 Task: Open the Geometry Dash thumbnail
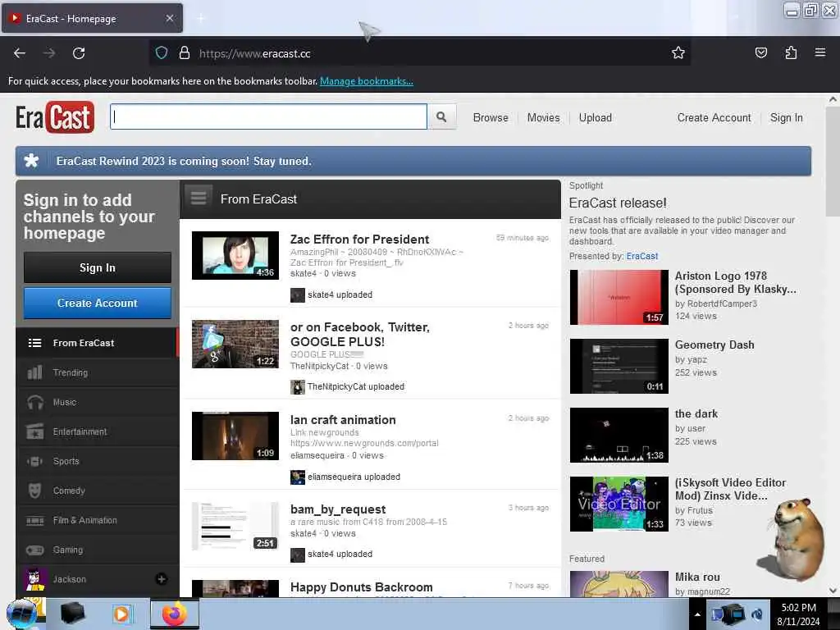[619, 366]
